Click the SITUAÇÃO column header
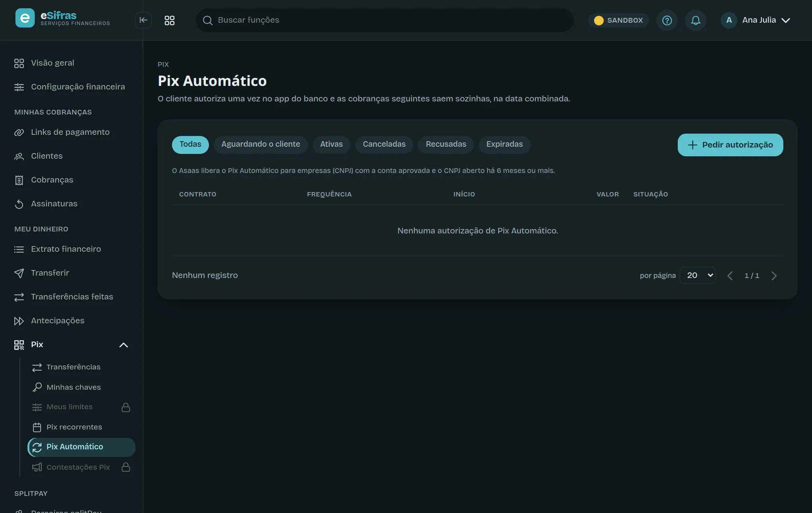Viewport: 812px width, 513px height. coord(650,194)
